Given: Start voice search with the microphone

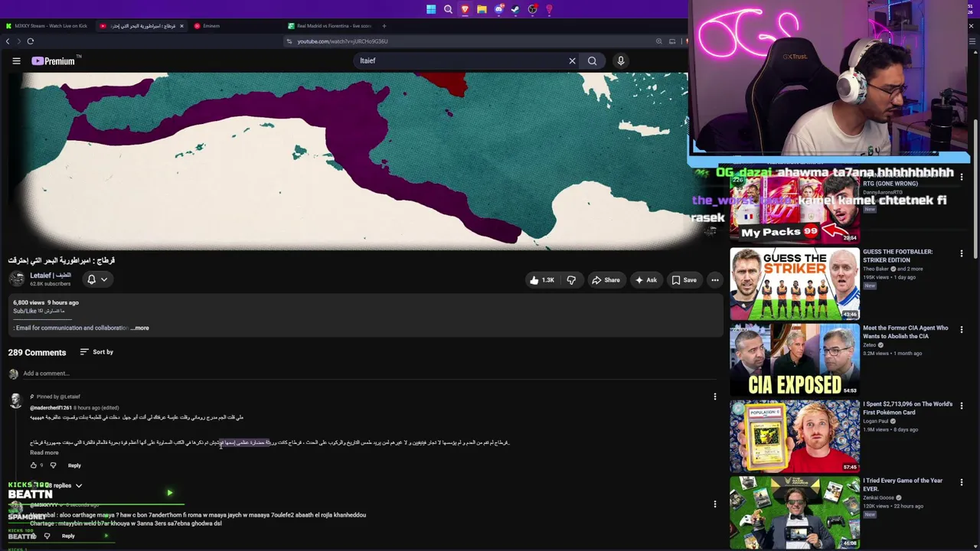Looking at the screenshot, I should tap(621, 61).
